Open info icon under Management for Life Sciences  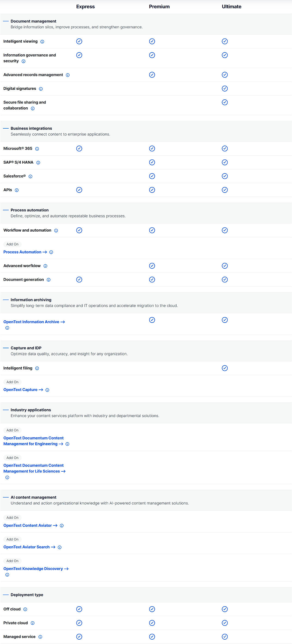pyautogui.click(x=7, y=477)
